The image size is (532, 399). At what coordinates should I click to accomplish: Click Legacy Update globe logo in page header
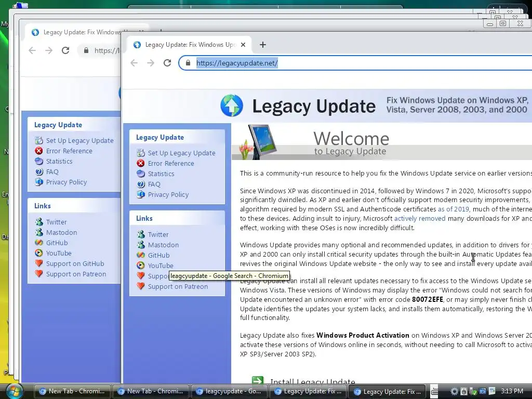(x=232, y=105)
